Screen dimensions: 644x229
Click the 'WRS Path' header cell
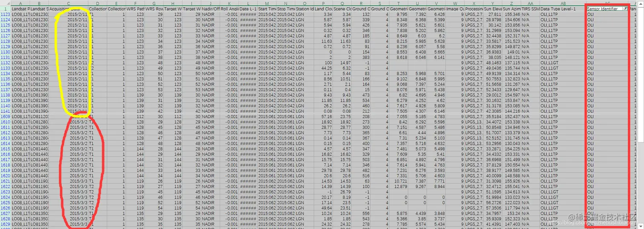pyautogui.click(x=135, y=9)
